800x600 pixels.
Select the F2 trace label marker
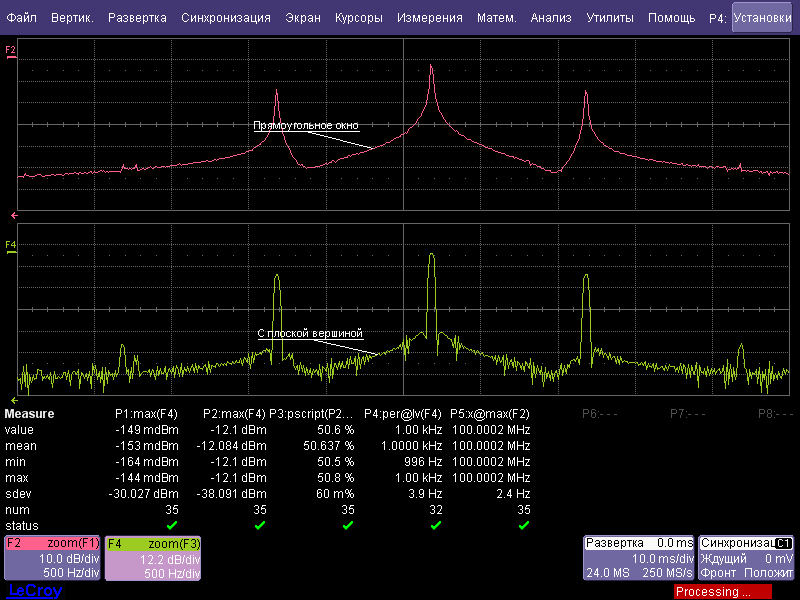point(11,49)
